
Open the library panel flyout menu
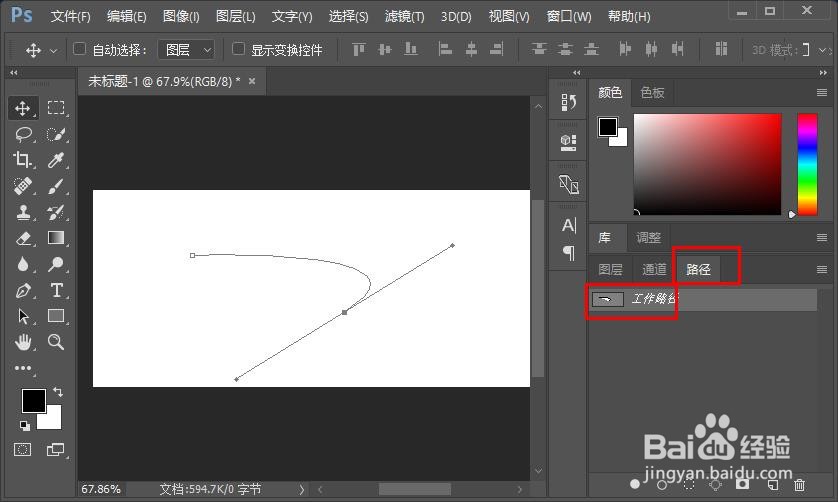click(x=822, y=238)
